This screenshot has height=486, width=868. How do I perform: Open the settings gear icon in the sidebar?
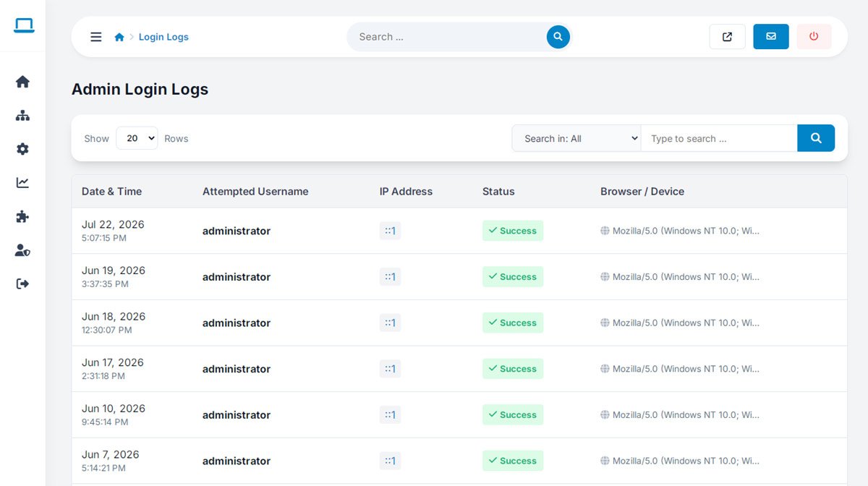(x=22, y=149)
